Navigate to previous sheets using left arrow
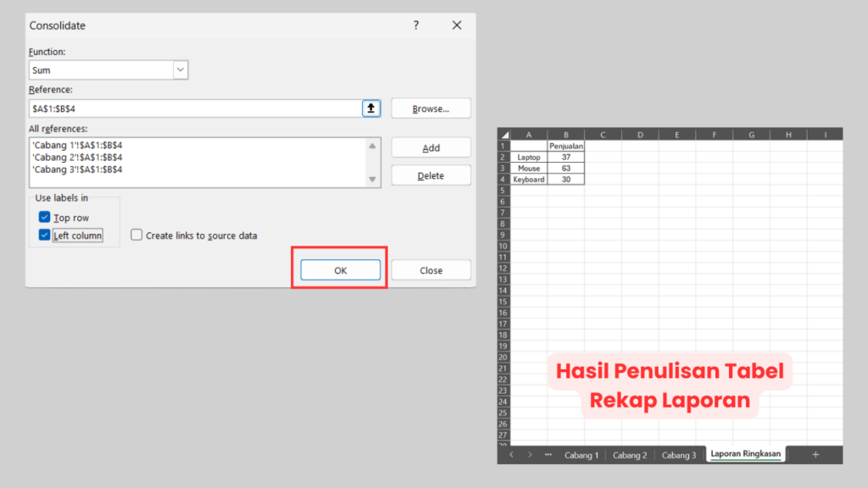The width and height of the screenshot is (868, 488). [511, 455]
